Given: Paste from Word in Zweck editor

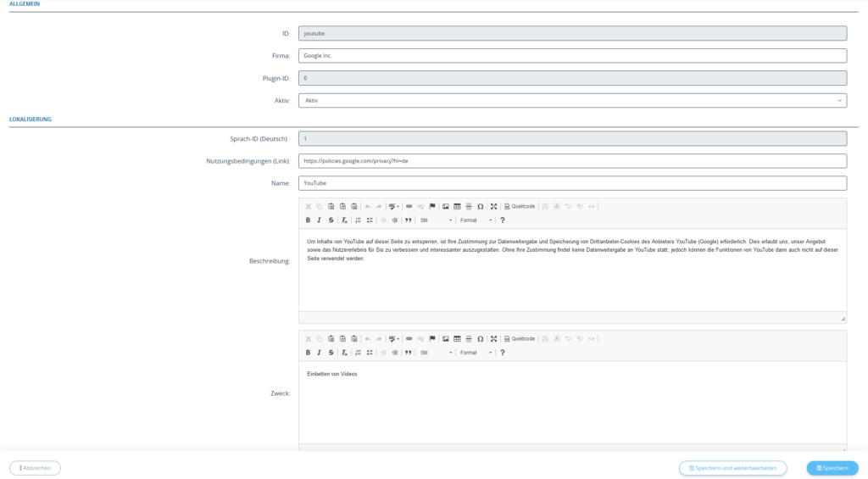Looking at the screenshot, I should coord(354,339).
